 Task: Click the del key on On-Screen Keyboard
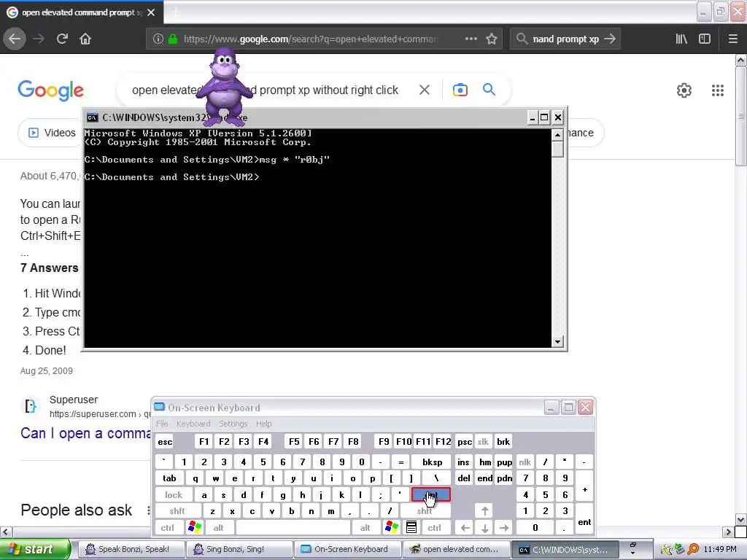coord(463,478)
